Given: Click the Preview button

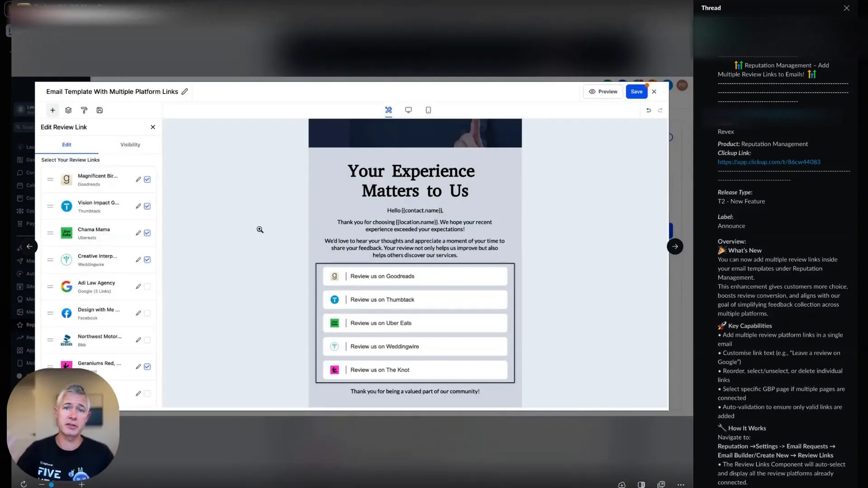Looking at the screenshot, I should [603, 91].
